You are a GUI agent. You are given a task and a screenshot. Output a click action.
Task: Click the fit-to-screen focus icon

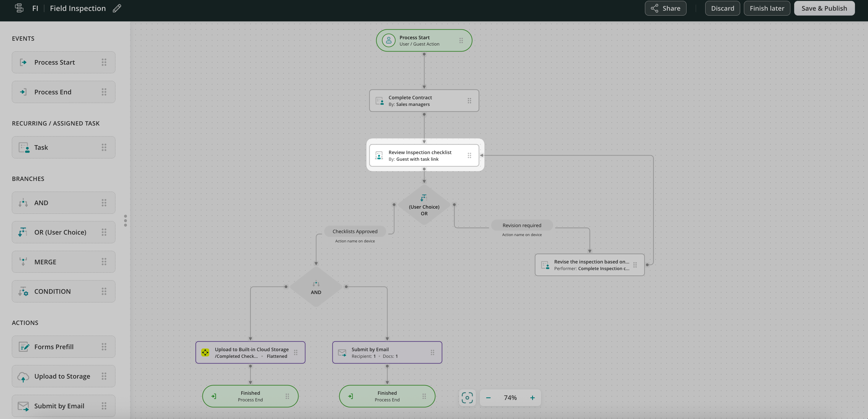[x=467, y=398]
